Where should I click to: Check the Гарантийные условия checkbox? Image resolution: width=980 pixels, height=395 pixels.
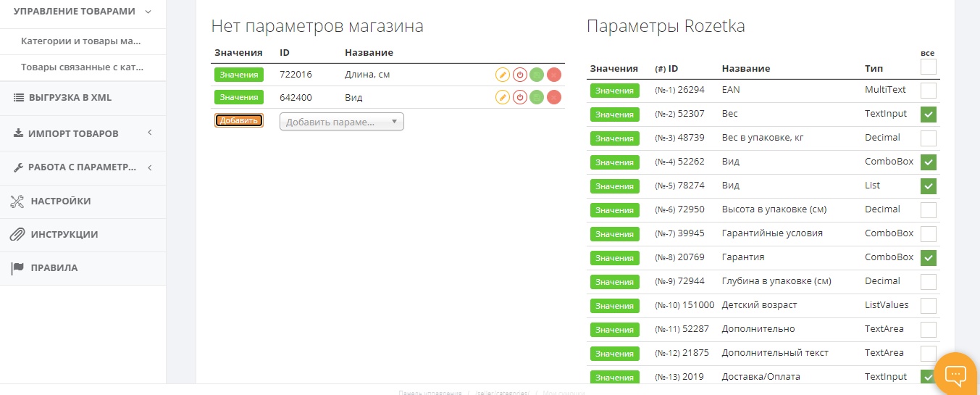[929, 234]
